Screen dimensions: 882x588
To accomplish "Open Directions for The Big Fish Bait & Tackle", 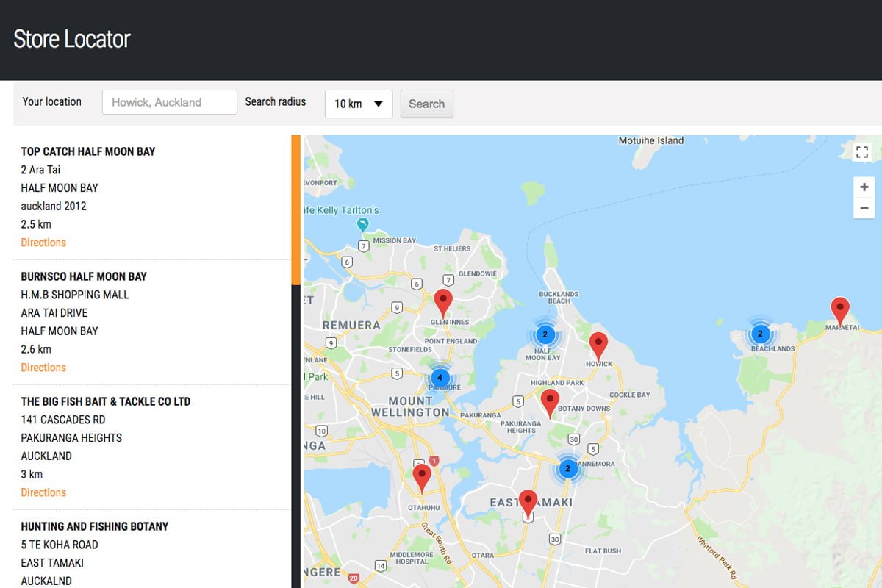I will point(43,492).
